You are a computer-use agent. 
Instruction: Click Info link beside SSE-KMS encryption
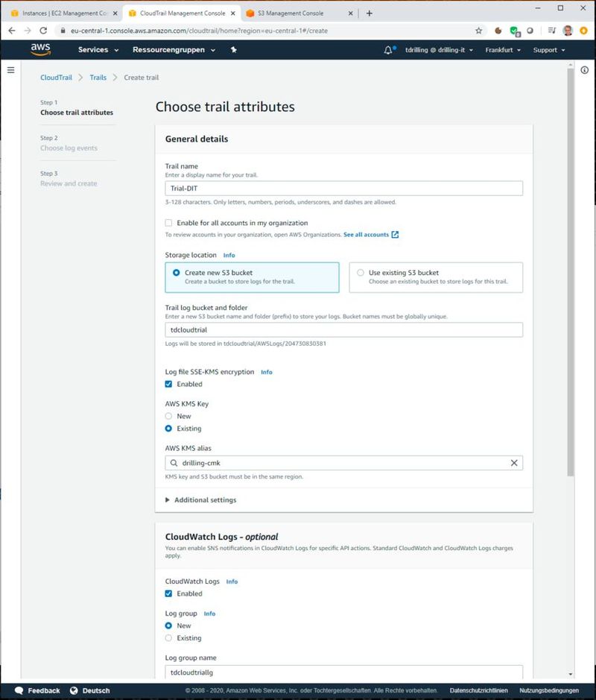pos(266,372)
